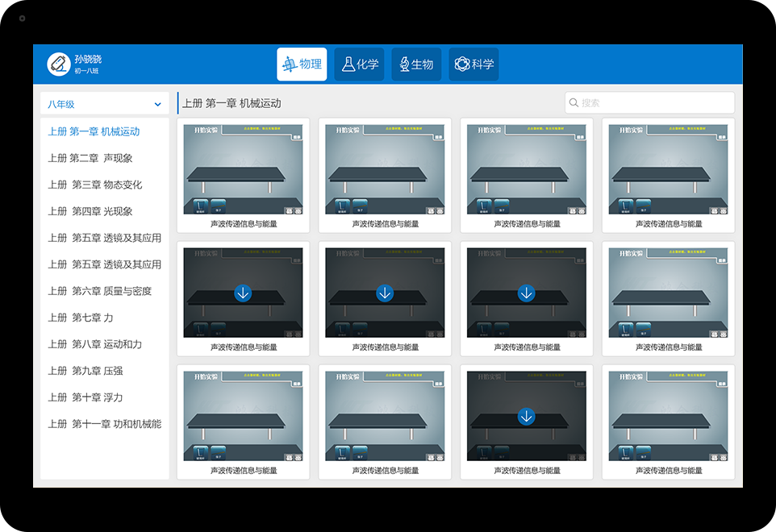
Task: Select 上册 第四章 光现象 chapter
Action: [x=90, y=212]
